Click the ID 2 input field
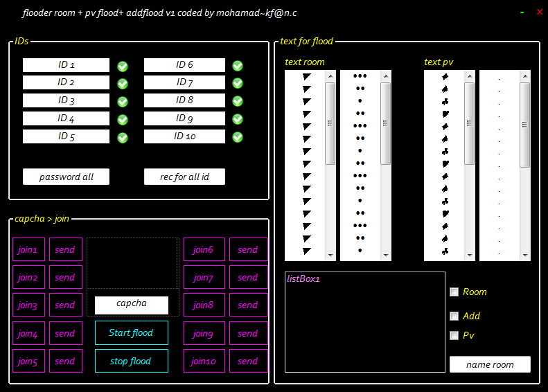Screen dimensions: 548x392 pyautogui.click(x=66, y=82)
